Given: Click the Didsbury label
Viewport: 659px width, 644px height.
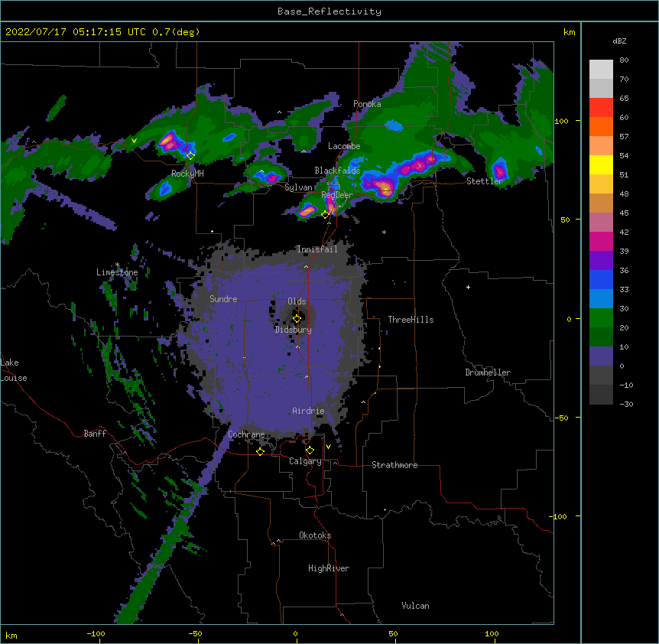Looking at the screenshot, I should [294, 330].
